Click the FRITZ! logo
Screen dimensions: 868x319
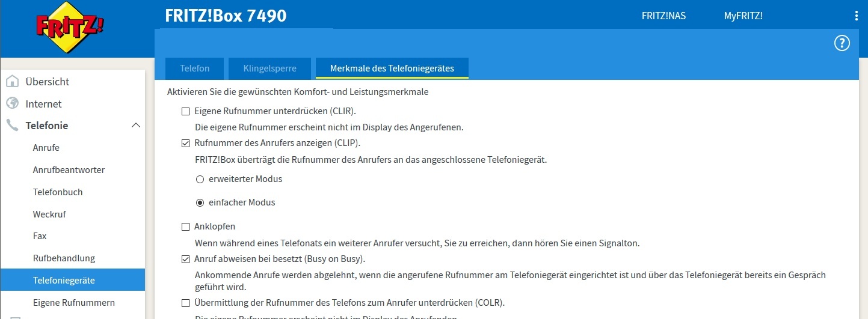(x=70, y=28)
